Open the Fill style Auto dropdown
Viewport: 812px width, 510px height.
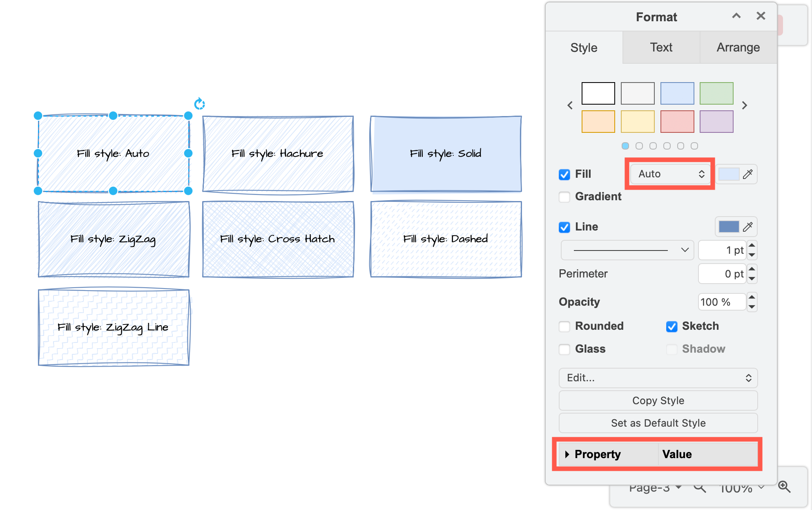(x=669, y=174)
